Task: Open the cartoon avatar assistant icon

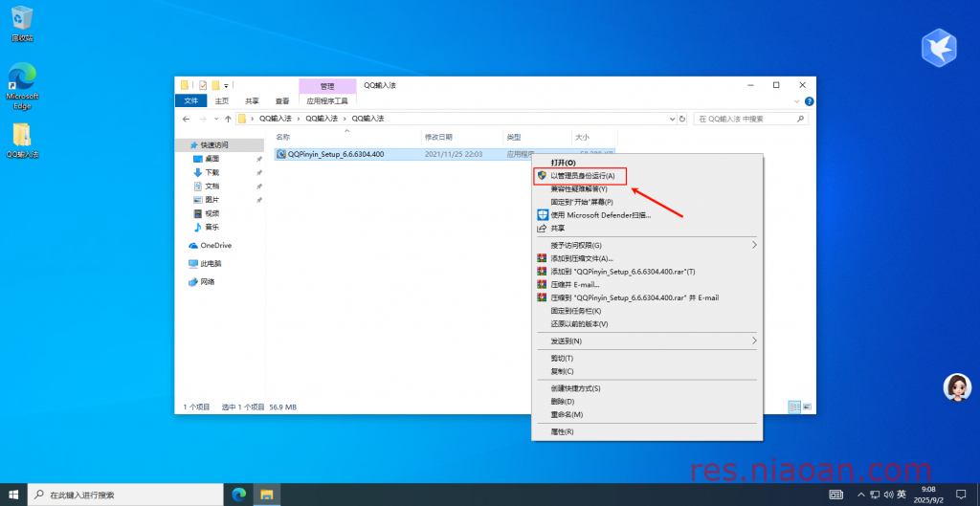Action: click(957, 387)
